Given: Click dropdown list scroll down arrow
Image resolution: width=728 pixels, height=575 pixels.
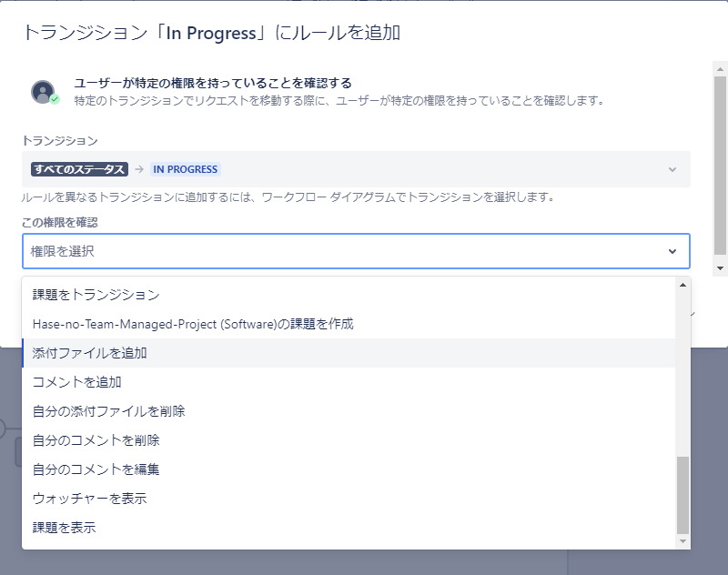Looking at the screenshot, I should coord(682,541).
